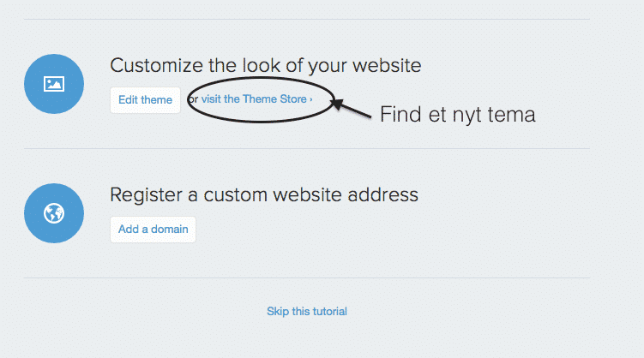Click the blue circle of the customize step
Screen dimensions: 644x358
pyautogui.click(x=54, y=84)
